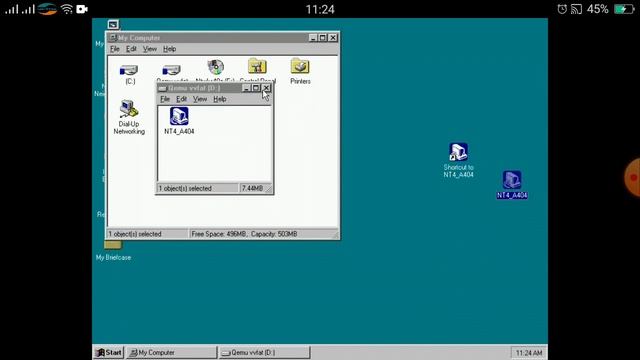640x360 pixels.
Task: Click the My Computer title bar icon
Action: pyautogui.click(x=113, y=38)
